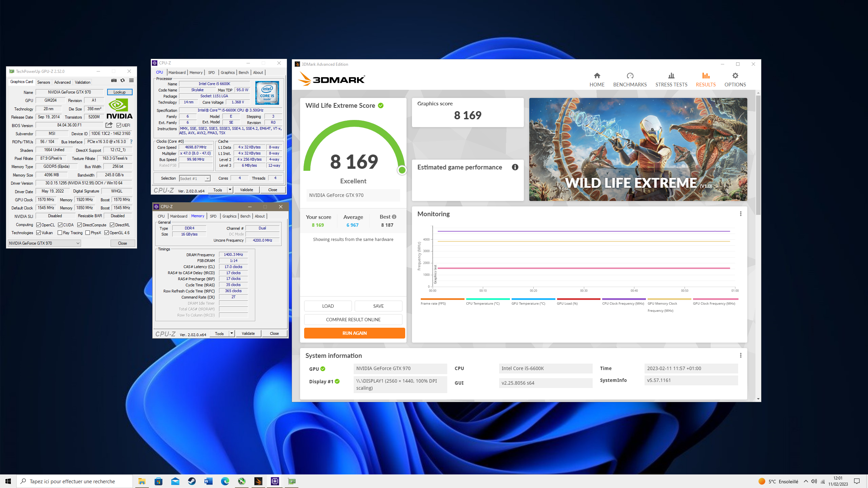Open the Mail app from the taskbar

click(x=175, y=481)
